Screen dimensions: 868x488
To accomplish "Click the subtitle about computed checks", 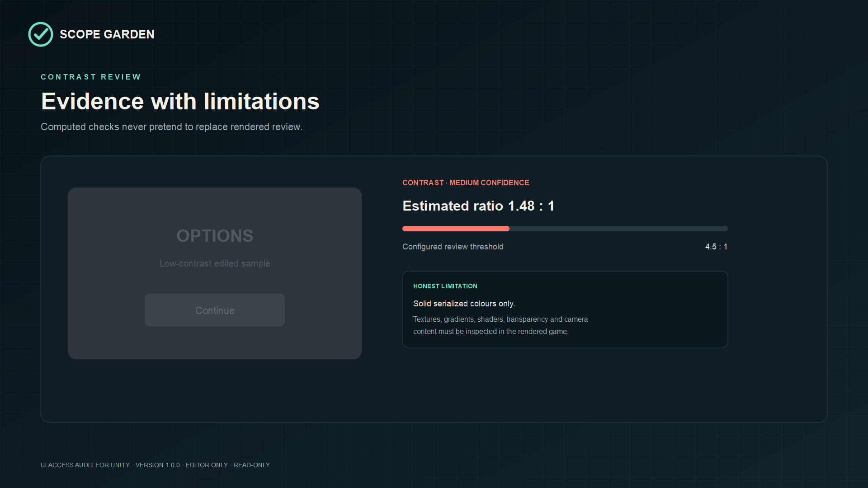I will coord(172,127).
